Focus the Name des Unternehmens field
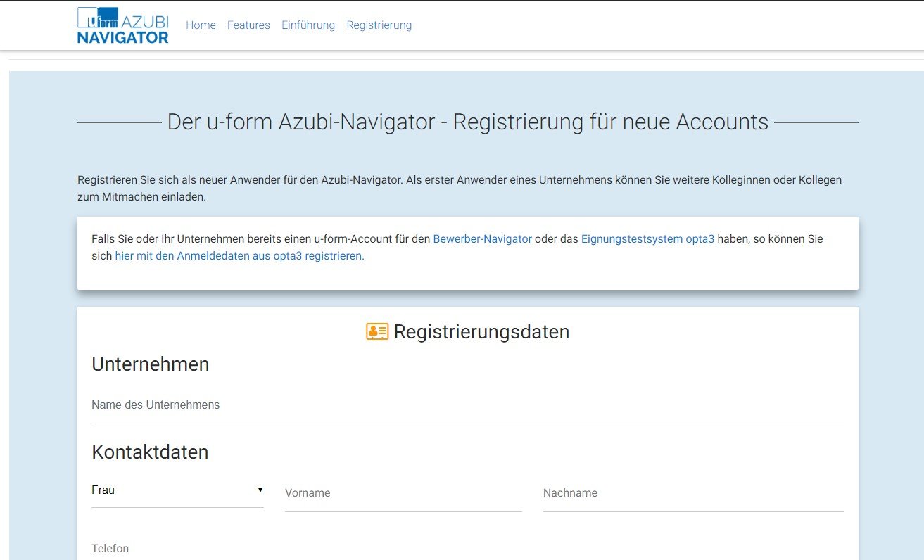The width and height of the screenshot is (924, 560). 467,406
